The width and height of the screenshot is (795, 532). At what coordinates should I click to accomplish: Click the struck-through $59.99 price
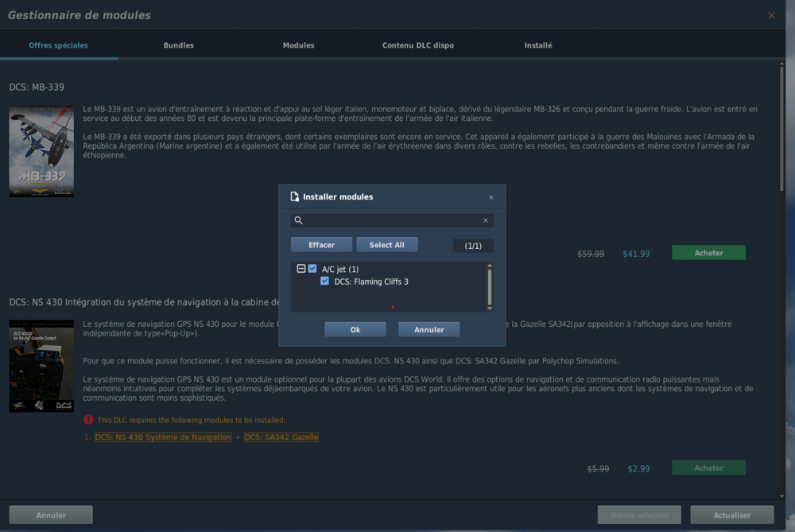tap(591, 254)
